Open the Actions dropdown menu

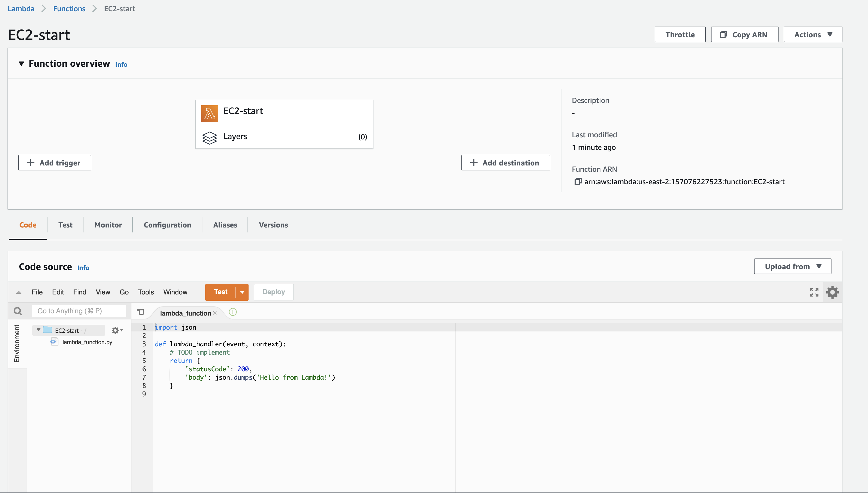(812, 35)
